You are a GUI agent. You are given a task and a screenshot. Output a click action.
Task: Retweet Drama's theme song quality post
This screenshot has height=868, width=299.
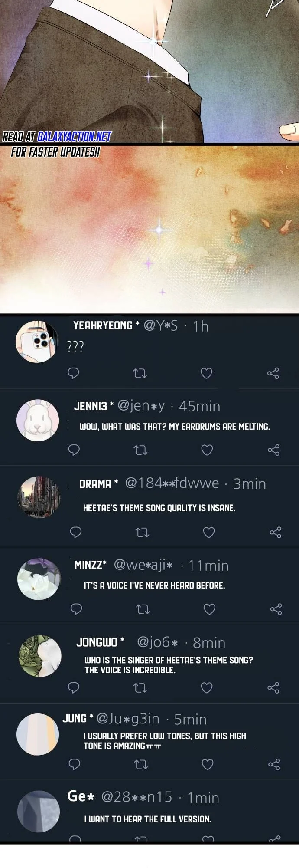(x=142, y=532)
